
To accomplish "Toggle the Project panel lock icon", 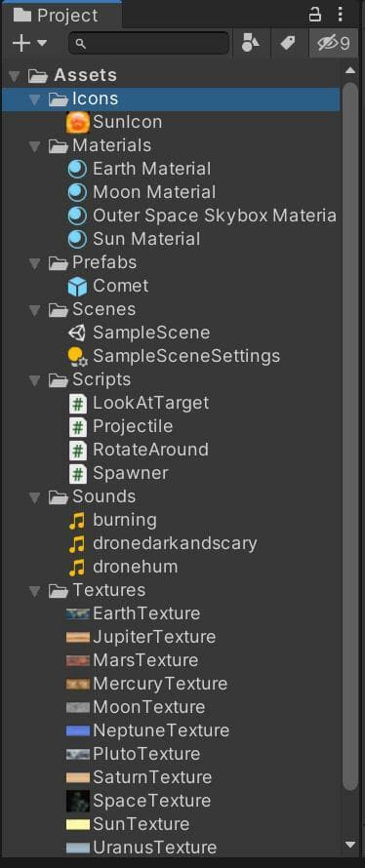I will pos(314,15).
